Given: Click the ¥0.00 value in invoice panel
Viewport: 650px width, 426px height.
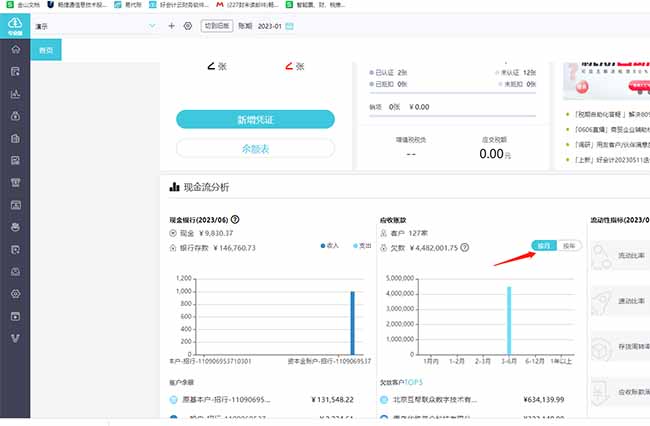Looking at the screenshot, I should tap(419, 107).
